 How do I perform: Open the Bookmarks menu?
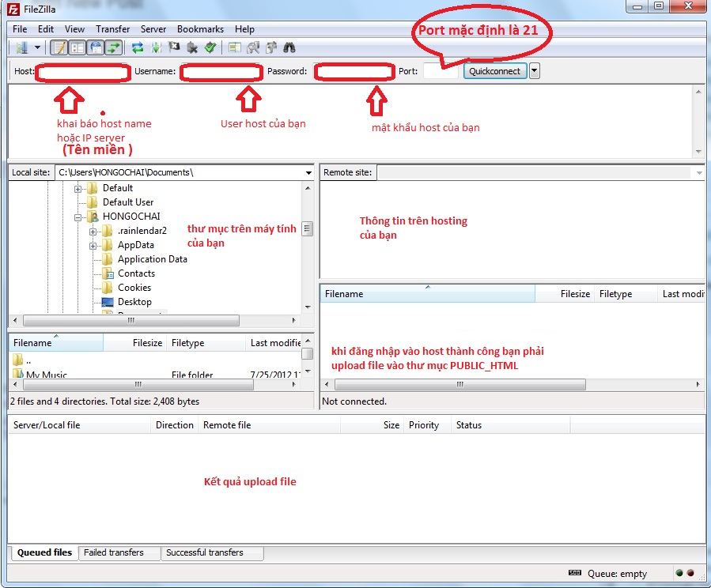tap(200, 29)
